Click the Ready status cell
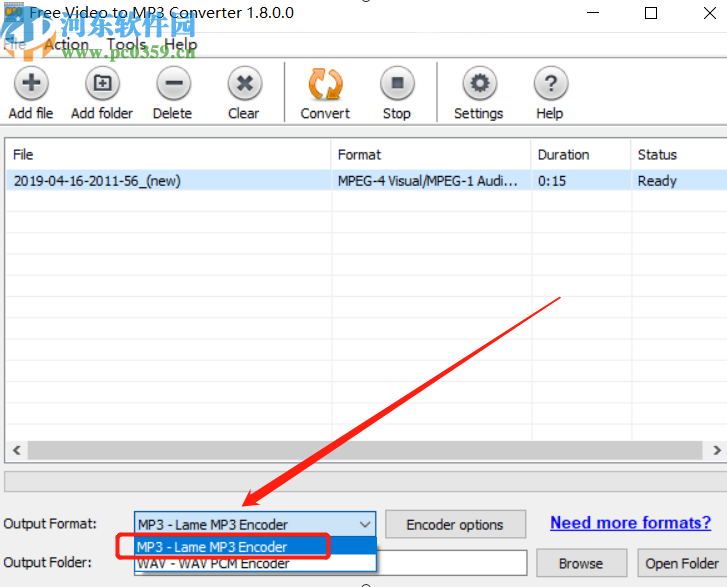The width and height of the screenshot is (727, 587). (679, 180)
